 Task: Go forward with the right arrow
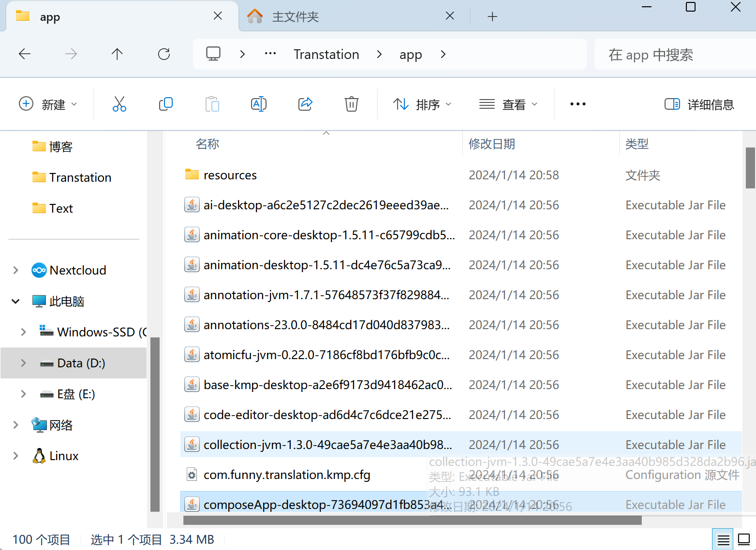(71, 54)
